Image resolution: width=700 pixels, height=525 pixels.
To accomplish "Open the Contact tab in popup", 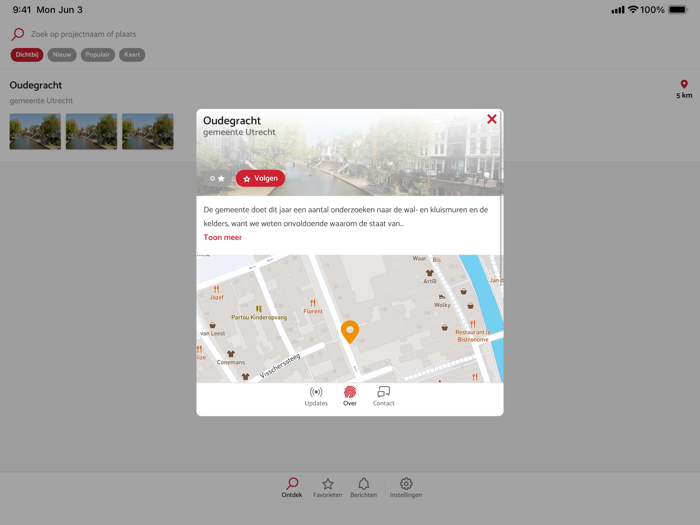I will (x=383, y=396).
